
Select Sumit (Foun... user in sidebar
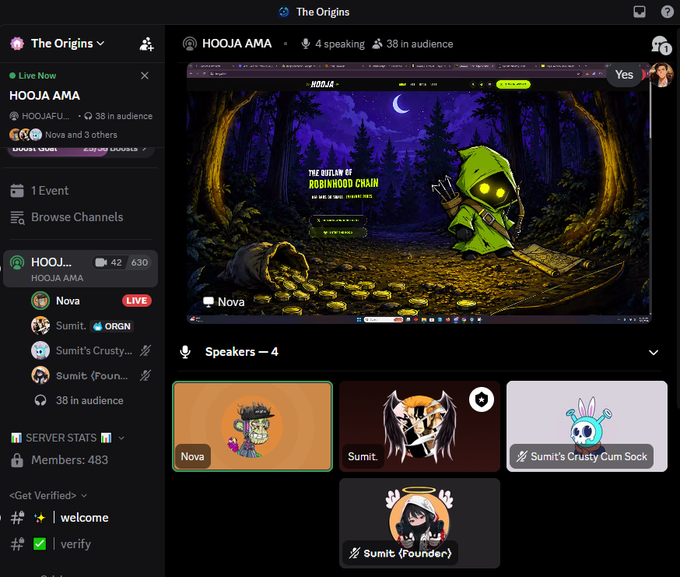[91, 376]
